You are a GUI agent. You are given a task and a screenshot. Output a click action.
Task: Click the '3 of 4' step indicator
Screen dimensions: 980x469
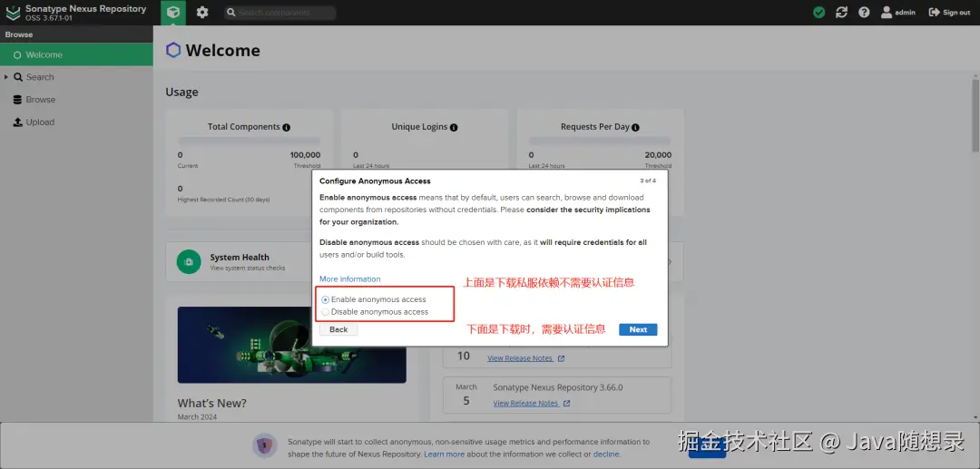648,181
